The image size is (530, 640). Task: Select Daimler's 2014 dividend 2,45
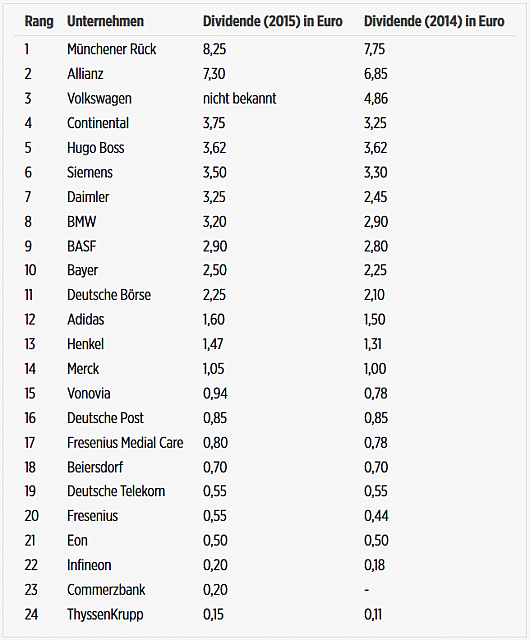pos(375,197)
